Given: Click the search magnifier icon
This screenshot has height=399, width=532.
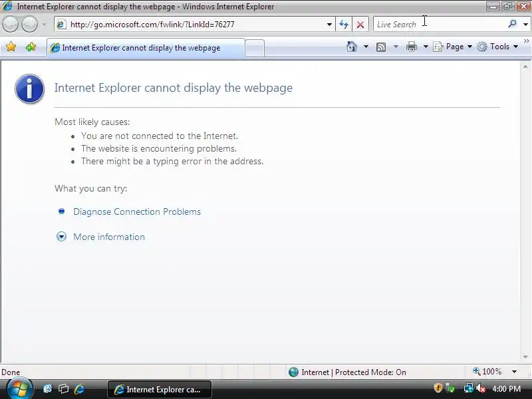Looking at the screenshot, I should 512,24.
